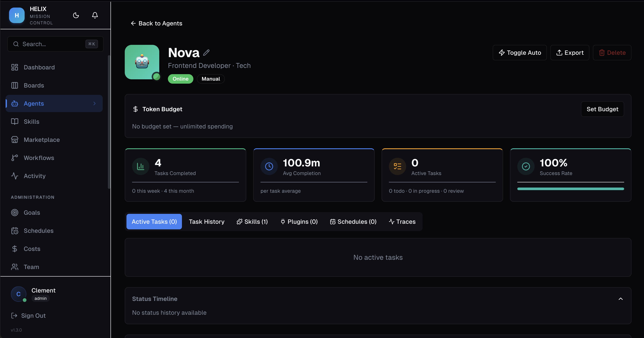Expand Agents submenu chevron
The height and width of the screenshot is (338, 644).
(95, 104)
